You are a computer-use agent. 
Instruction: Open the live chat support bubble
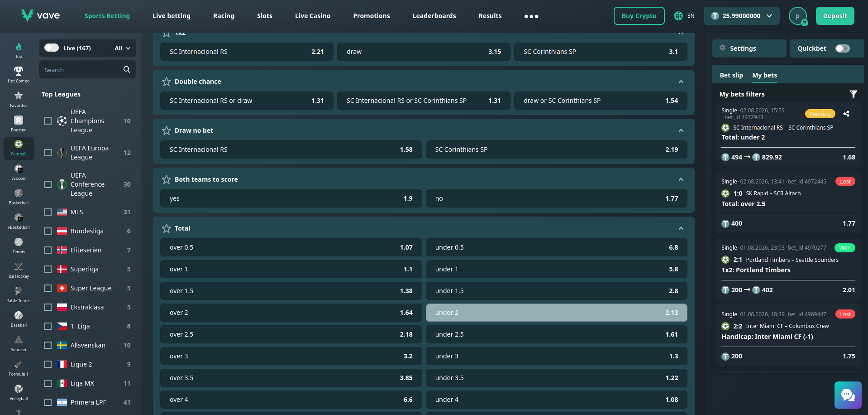click(848, 395)
